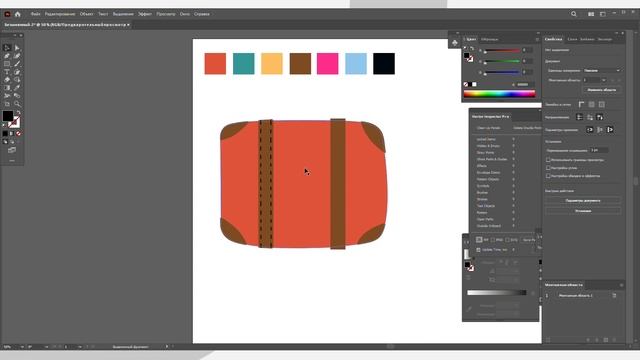Image resolution: width=640 pixels, height=360 pixels.
Task: Enable the first Установки checkbox in Properties
Action: click(x=548, y=160)
